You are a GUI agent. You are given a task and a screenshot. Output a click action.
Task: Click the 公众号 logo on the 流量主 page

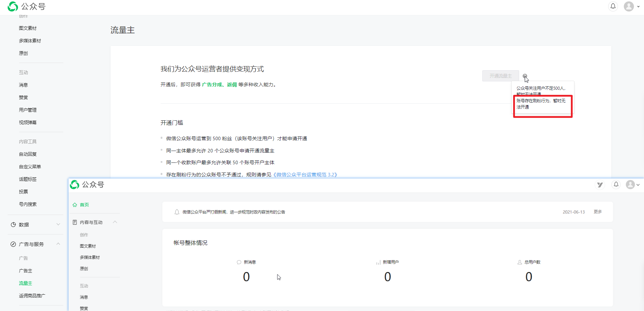tap(27, 6)
